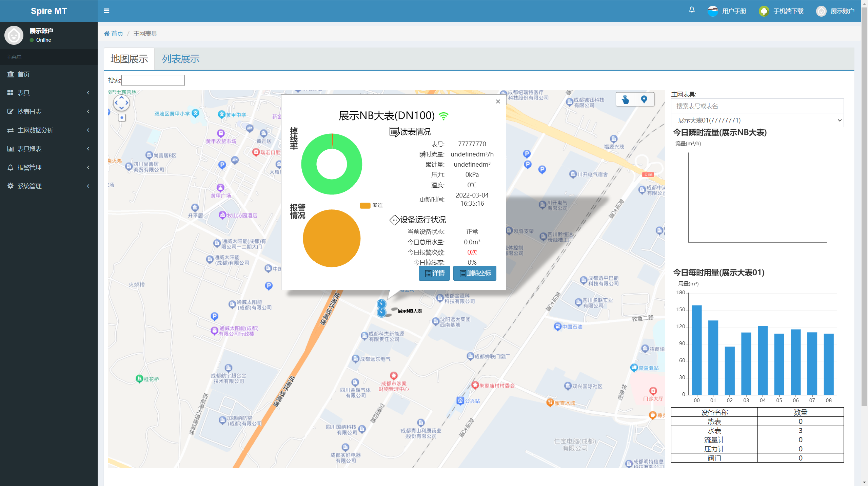Click the Android mobile download icon

pyautogui.click(x=764, y=11)
